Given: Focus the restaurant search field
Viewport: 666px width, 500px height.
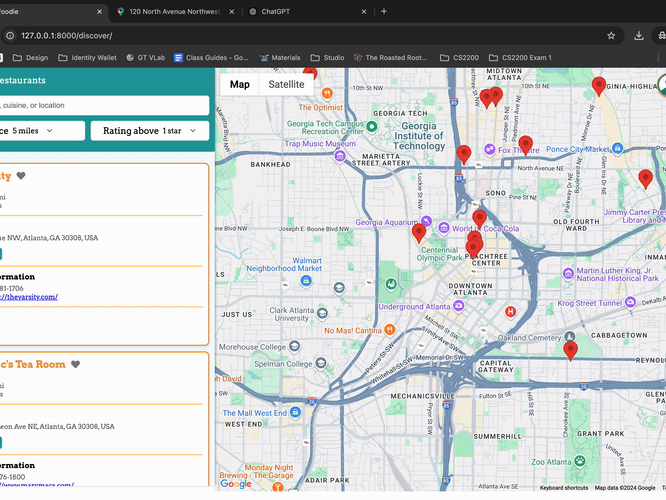Looking at the screenshot, I should click(104, 105).
